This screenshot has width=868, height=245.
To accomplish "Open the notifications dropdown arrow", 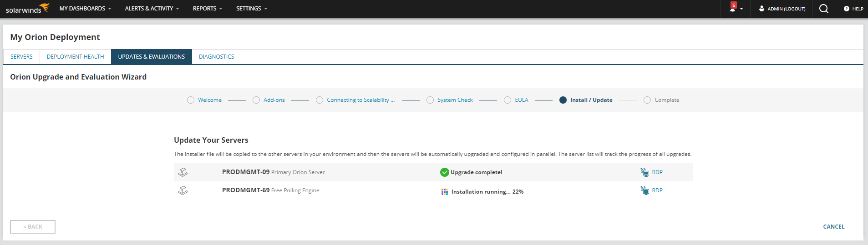I will pos(741,9).
